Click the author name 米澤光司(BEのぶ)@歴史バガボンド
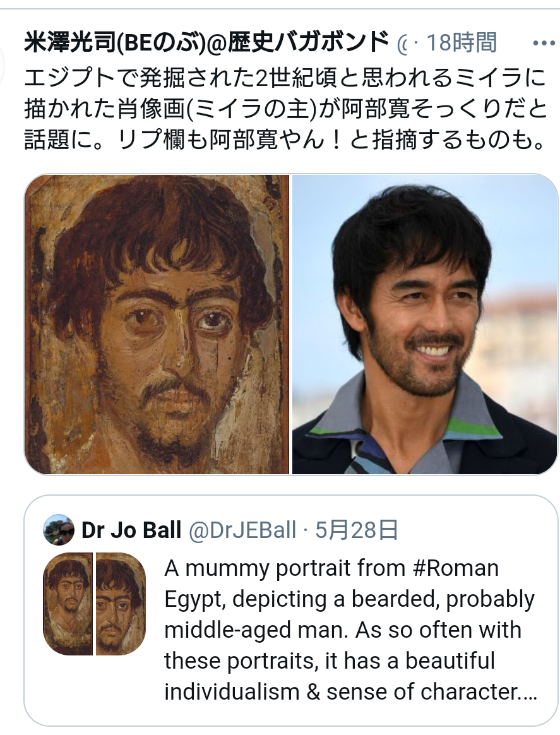 (206, 43)
